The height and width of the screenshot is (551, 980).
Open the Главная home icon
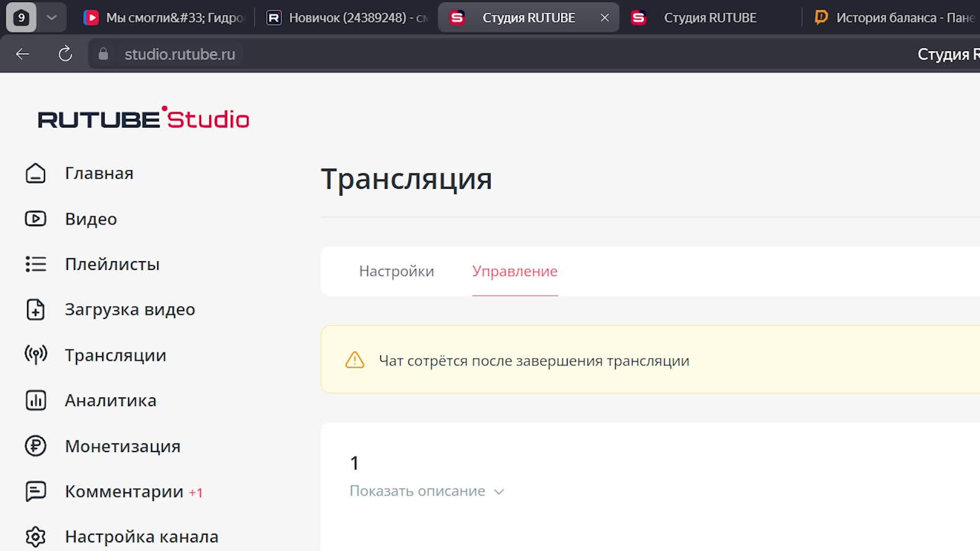click(36, 173)
